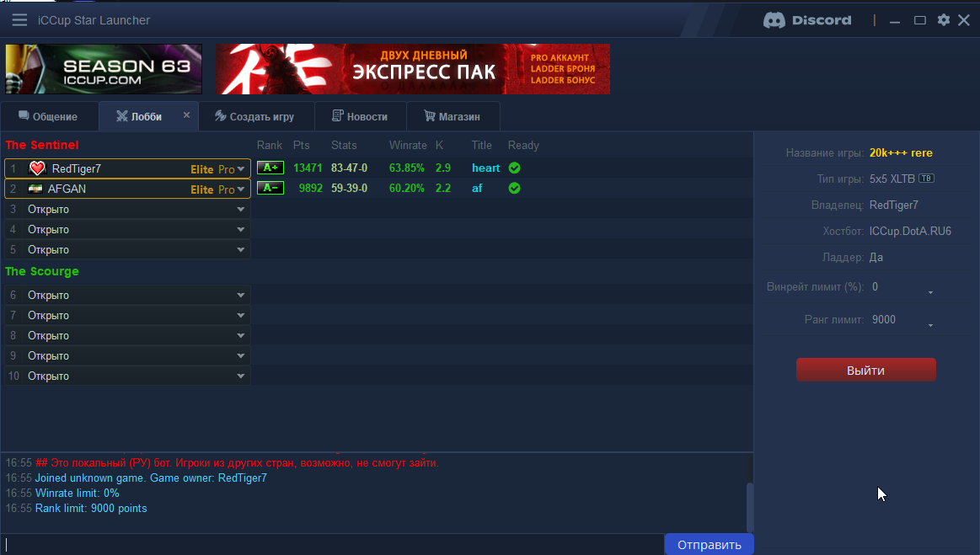
Task: Click The Scourge team heading
Action: pos(42,271)
